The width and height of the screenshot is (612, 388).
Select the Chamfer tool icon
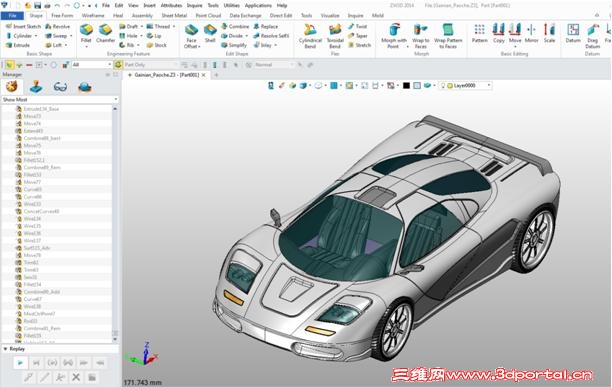point(105,30)
